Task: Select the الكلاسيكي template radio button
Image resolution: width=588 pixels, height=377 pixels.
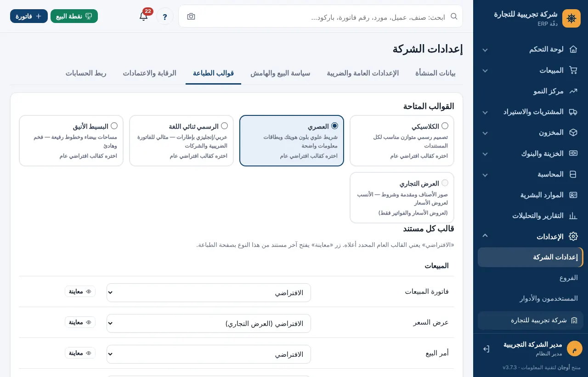Action: pyautogui.click(x=445, y=126)
